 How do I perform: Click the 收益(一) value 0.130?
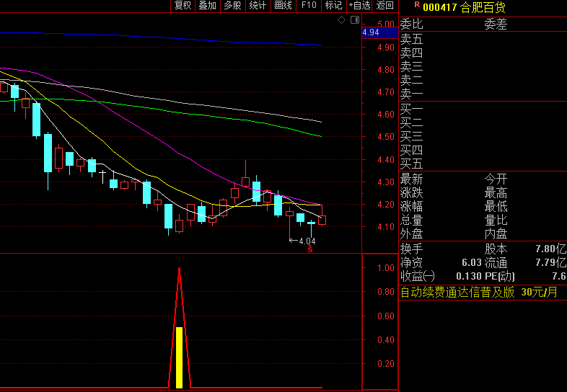coord(469,277)
